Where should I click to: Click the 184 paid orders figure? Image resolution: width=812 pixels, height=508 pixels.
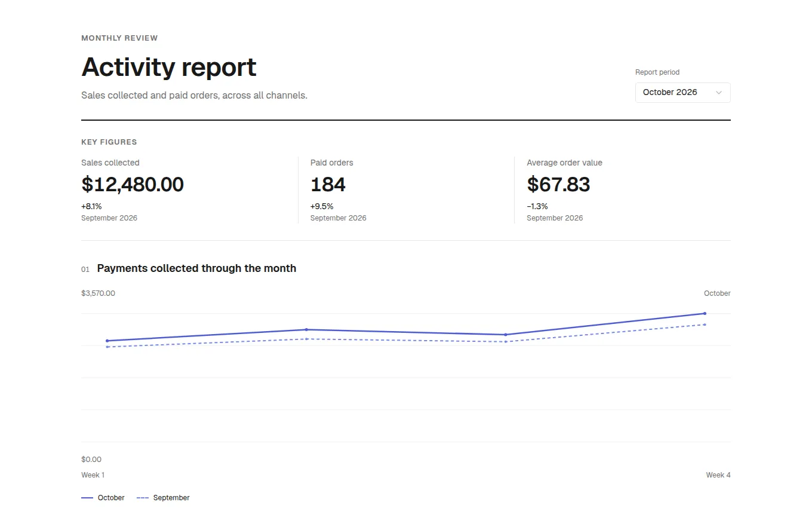tap(328, 185)
